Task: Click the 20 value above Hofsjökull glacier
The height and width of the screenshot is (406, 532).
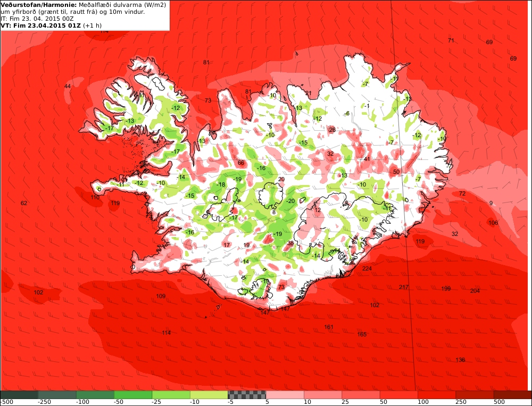Action: pos(281,179)
